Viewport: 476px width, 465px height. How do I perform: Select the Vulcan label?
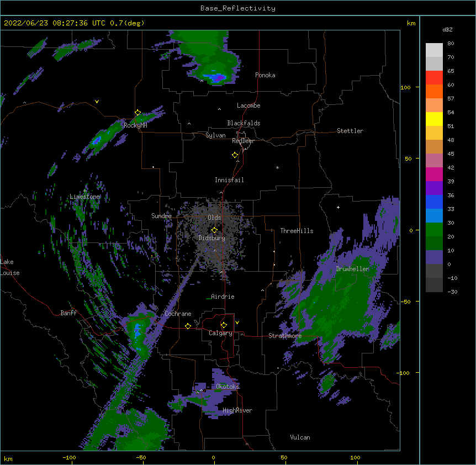tap(300, 437)
